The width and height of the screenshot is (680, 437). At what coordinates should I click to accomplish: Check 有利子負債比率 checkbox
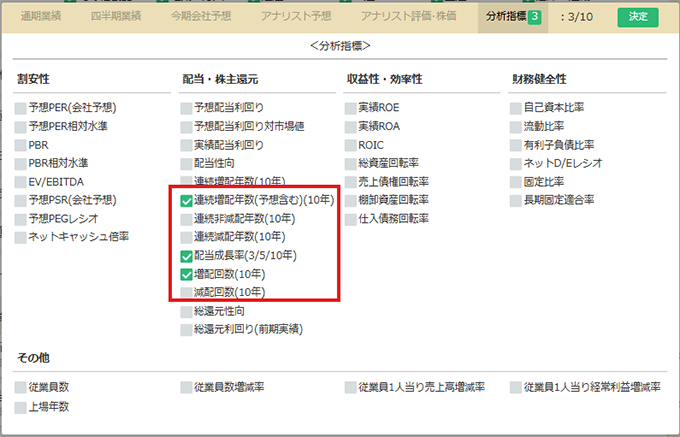pos(516,145)
